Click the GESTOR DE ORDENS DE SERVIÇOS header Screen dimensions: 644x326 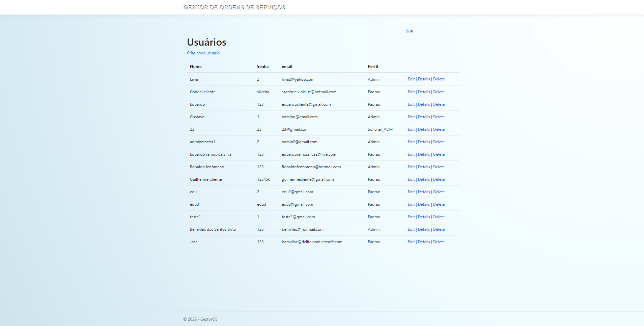click(x=234, y=7)
